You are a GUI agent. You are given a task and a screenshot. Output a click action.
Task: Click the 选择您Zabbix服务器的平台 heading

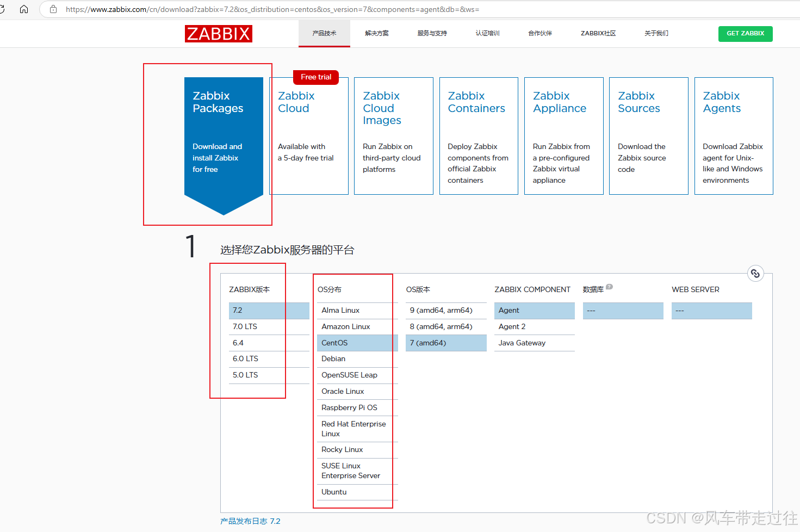287,250
